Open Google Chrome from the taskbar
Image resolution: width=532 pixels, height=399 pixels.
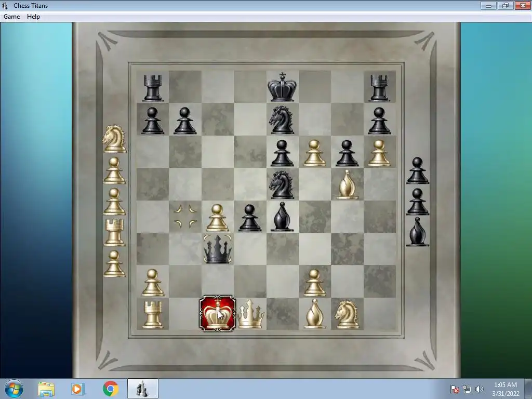110,389
